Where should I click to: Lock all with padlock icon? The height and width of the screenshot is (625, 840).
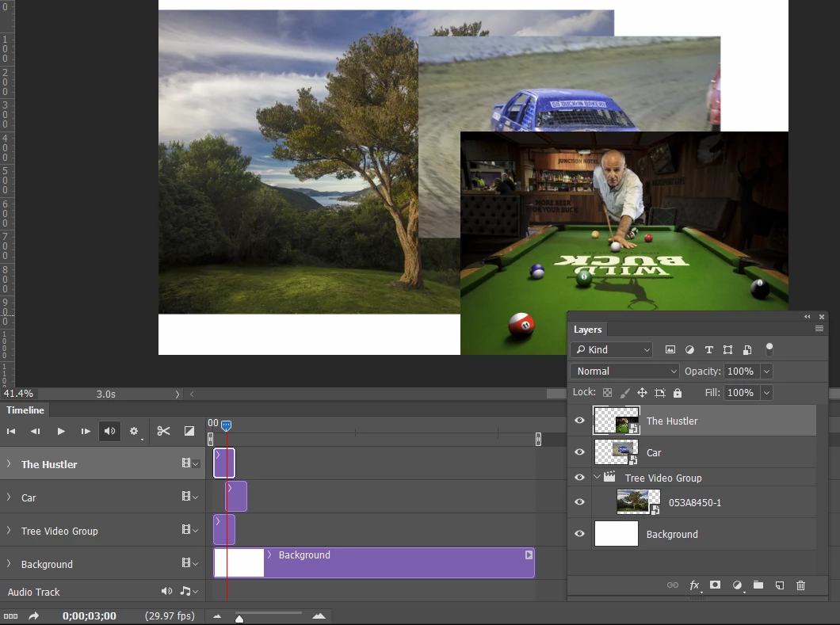[677, 393]
